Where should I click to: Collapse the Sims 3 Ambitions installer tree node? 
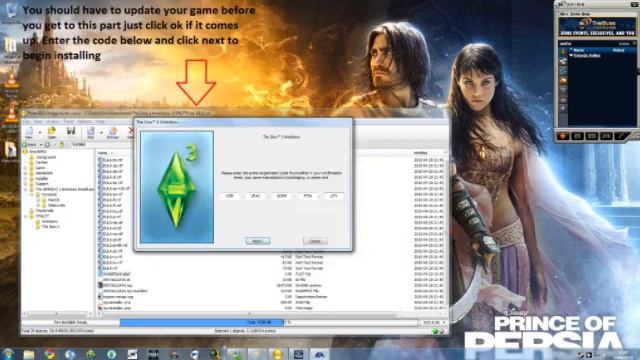coord(26,189)
